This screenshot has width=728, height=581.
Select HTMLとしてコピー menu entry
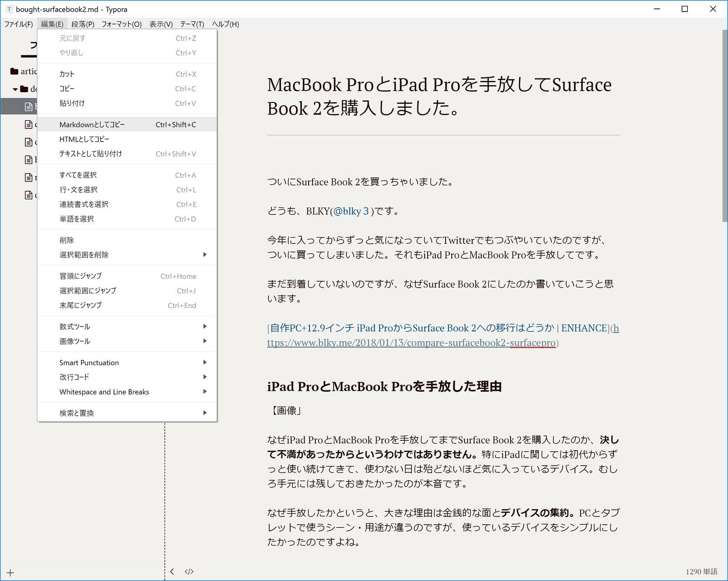point(127,139)
